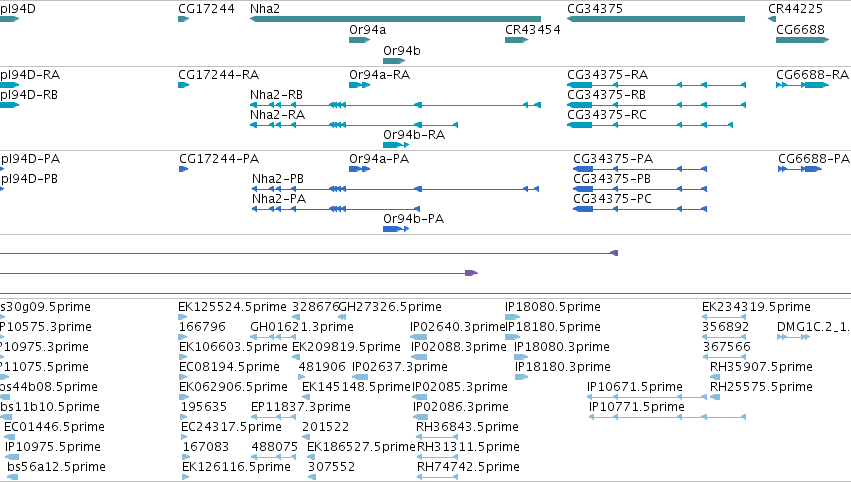Screen dimensions: 851x482
Task: Select the Or94b gene label
Action: click(x=402, y=50)
